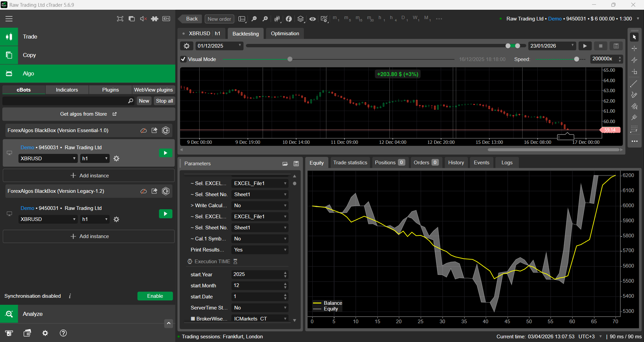Image resolution: width=644 pixels, height=342 pixels.
Task: Toggle chart visibility eye icon
Action: click(x=312, y=19)
